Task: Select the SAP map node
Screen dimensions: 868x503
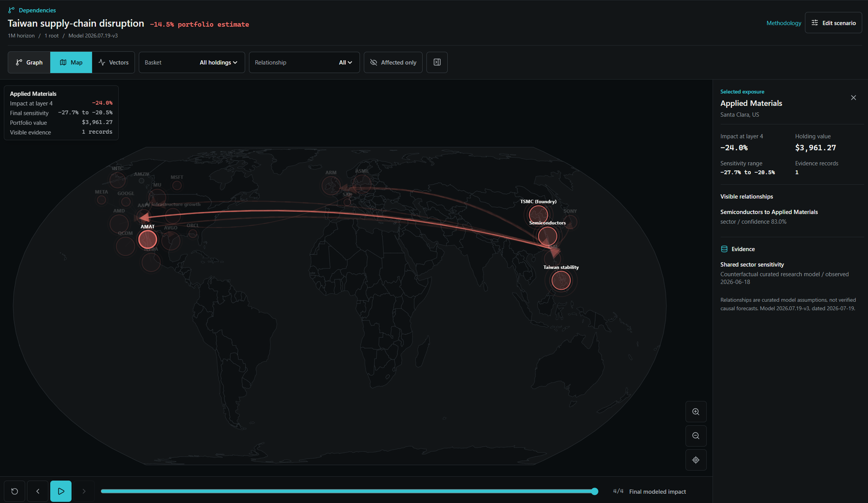Action: 347,202
